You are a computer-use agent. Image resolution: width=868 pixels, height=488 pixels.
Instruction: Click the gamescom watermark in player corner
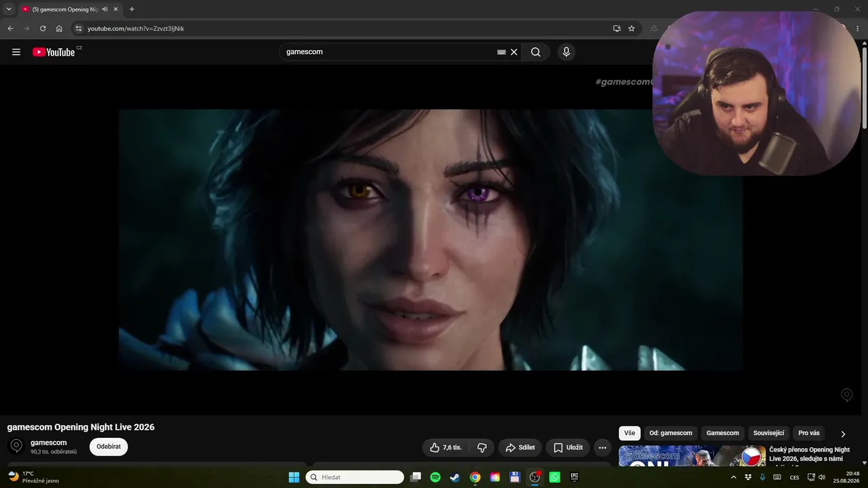click(846, 394)
